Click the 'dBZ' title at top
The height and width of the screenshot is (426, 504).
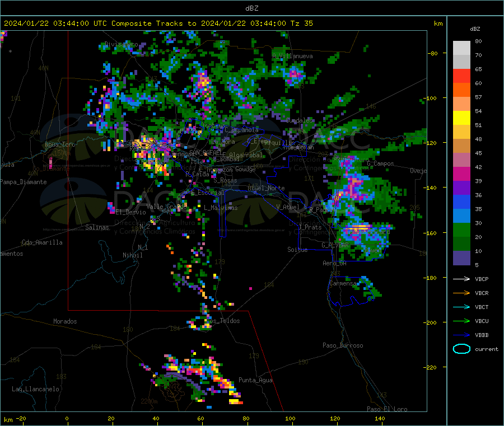tap(251, 8)
